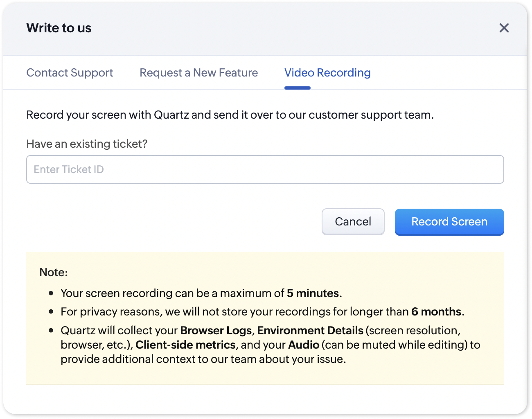Select the Video Recording tab
This screenshot has height=419, width=532.
coord(327,73)
